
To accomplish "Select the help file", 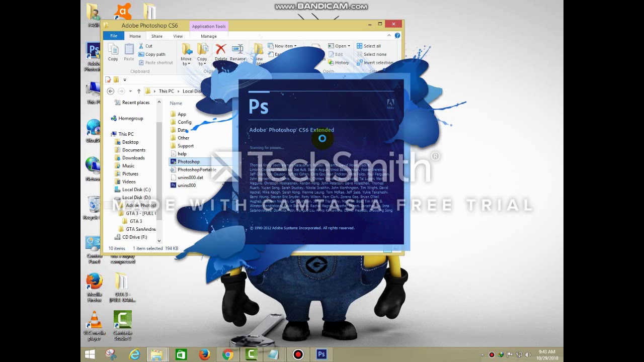I will pyautogui.click(x=178, y=154).
